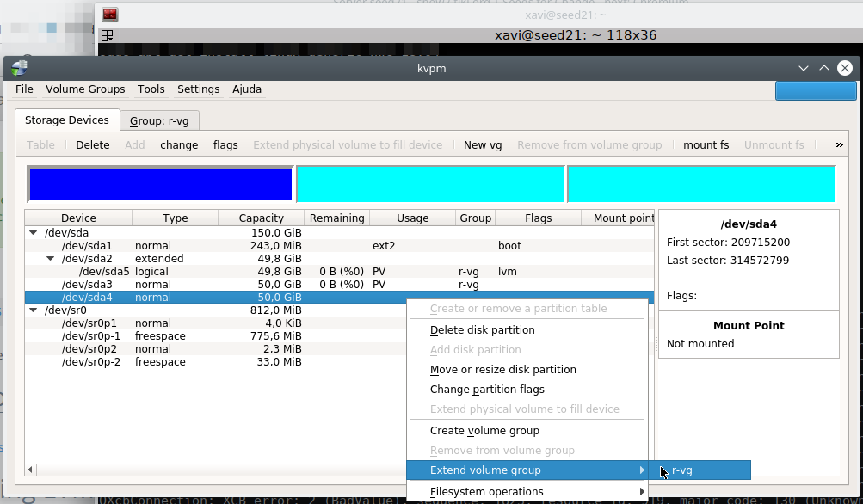Click the mount fs toolbar action

pos(706,144)
